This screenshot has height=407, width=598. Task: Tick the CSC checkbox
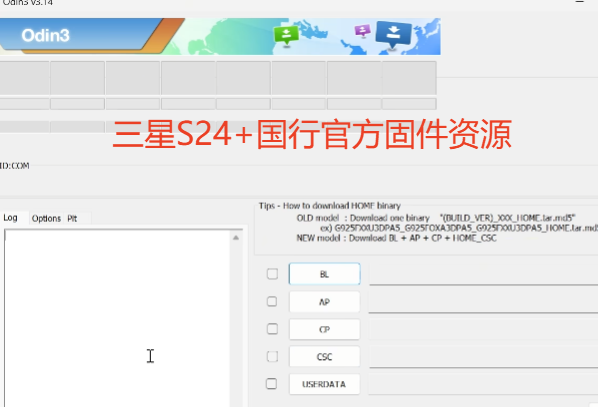click(272, 356)
